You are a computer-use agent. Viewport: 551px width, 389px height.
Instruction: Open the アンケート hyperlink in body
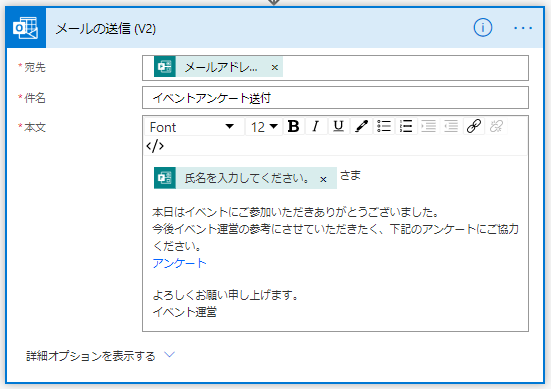(179, 263)
